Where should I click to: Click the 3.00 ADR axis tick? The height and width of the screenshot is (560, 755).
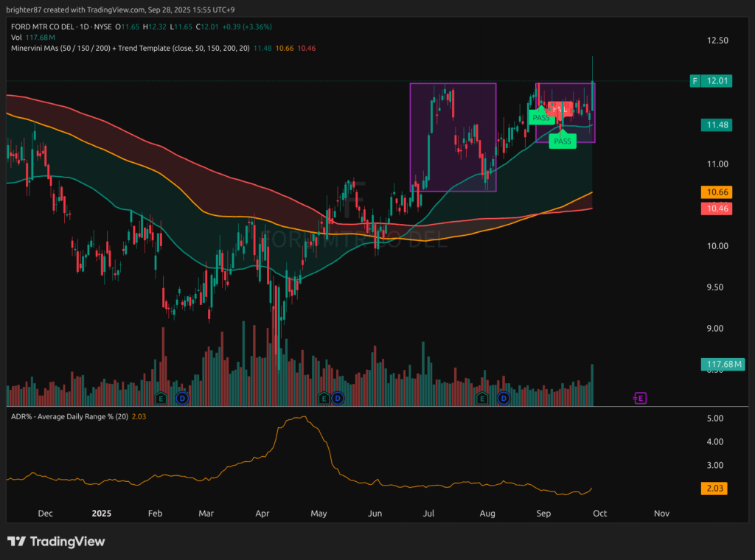pos(715,465)
